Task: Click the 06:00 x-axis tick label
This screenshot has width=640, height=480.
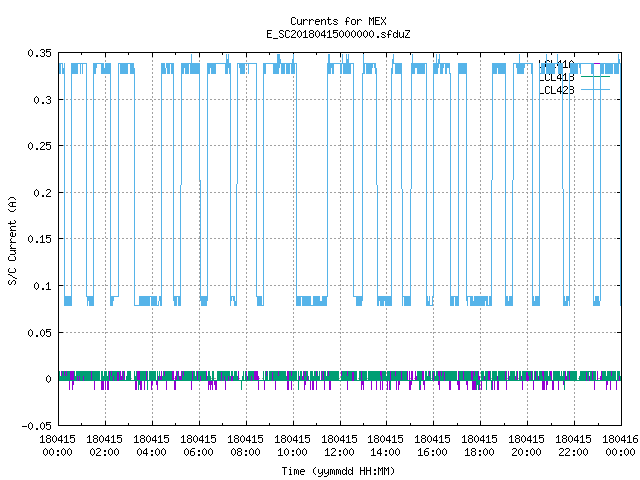Action: point(198,452)
